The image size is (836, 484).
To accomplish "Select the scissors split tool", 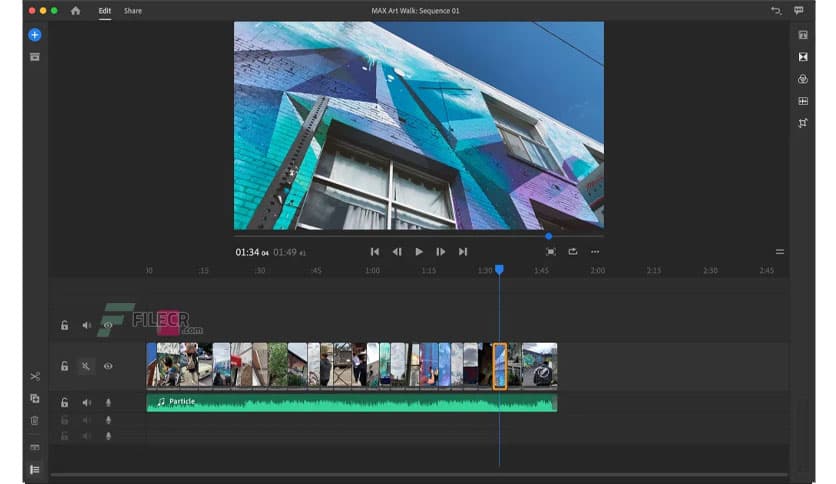I will (x=35, y=377).
